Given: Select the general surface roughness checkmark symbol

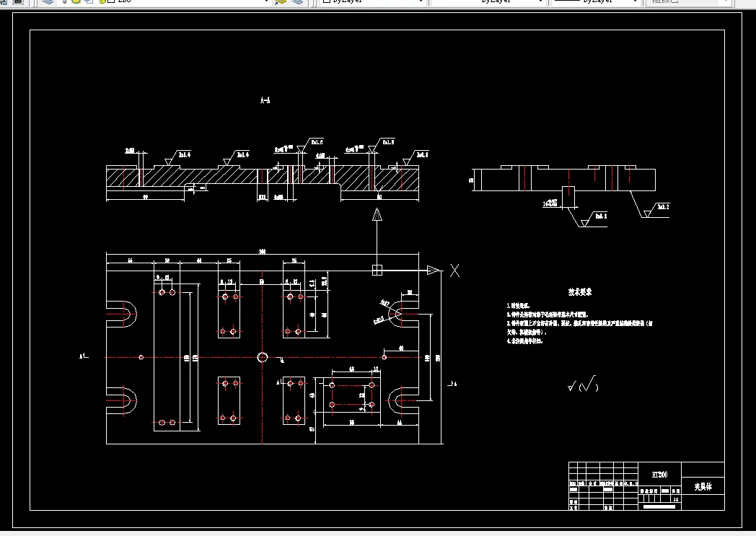Looking at the screenshot, I should click(x=584, y=385).
